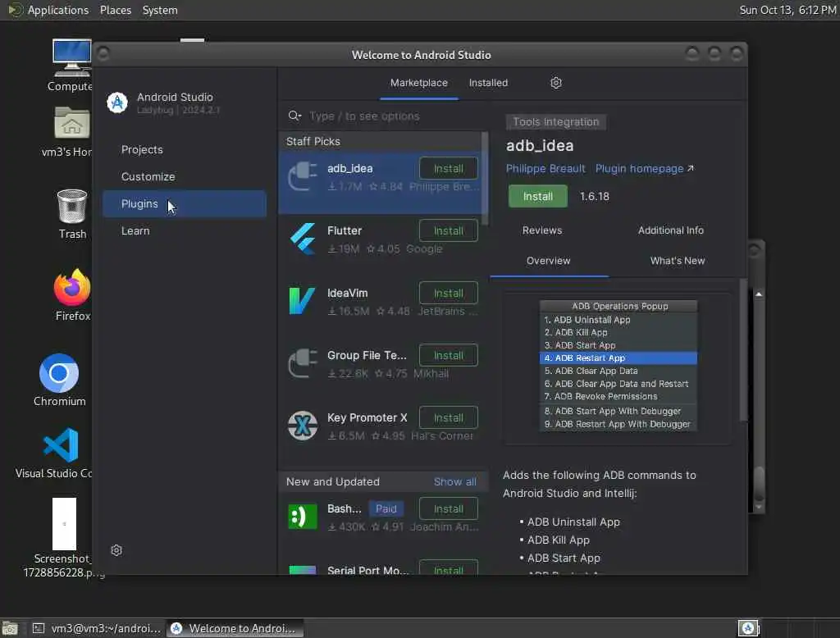Switch to the Marketplace tab
The height and width of the screenshot is (638, 840).
(x=419, y=83)
